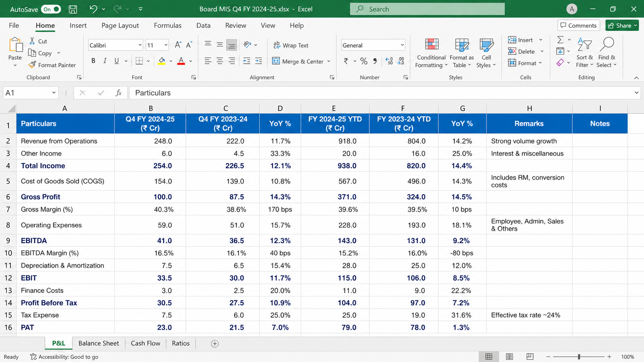
Task: Open the Balance Sheet worksheet
Action: click(x=99, y=343)
